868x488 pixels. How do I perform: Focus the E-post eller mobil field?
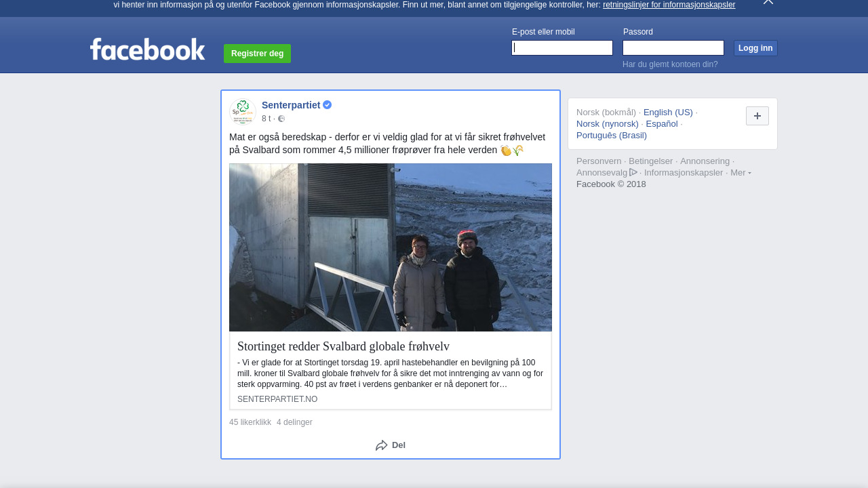(562, 47)
